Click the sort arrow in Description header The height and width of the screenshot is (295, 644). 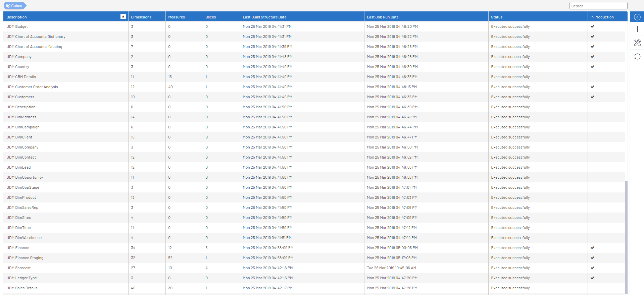click(x=123, y=17)
